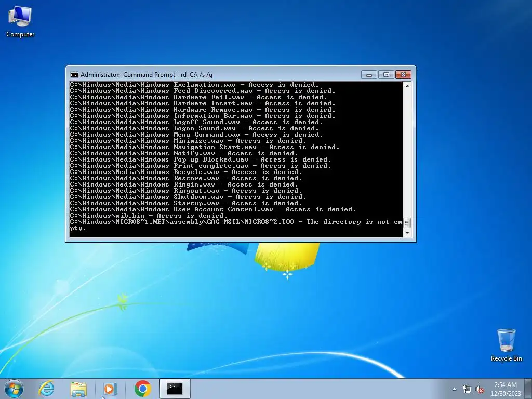
Task: Click the 'Windows Exclamation.wav' line
Action: [194, 85]
